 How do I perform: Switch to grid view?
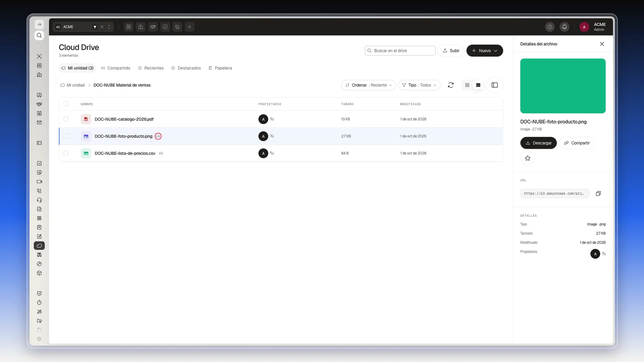[467, 85]
